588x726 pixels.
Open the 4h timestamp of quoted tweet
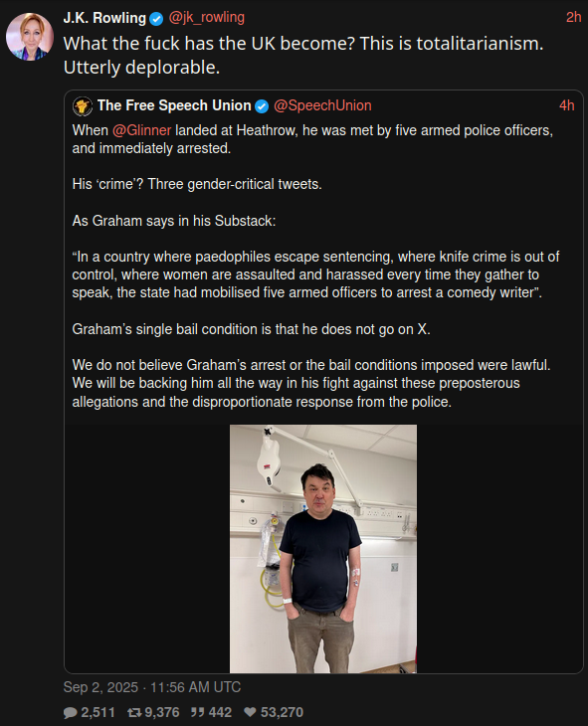click(x=567, y=105)
